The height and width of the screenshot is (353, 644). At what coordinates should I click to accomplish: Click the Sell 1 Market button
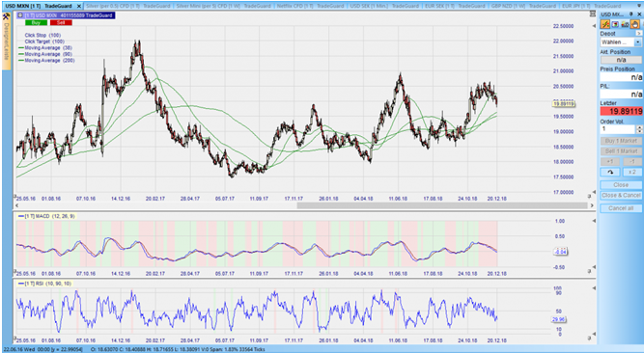621,151
